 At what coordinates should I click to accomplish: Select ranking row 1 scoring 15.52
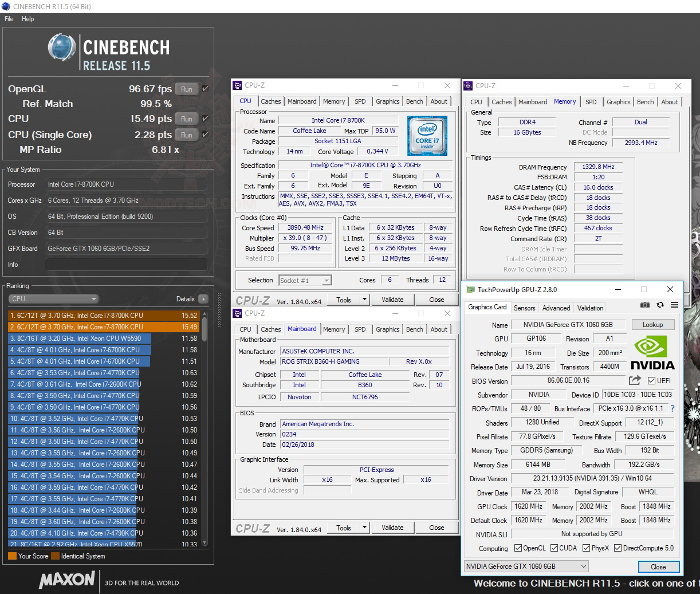103,315
